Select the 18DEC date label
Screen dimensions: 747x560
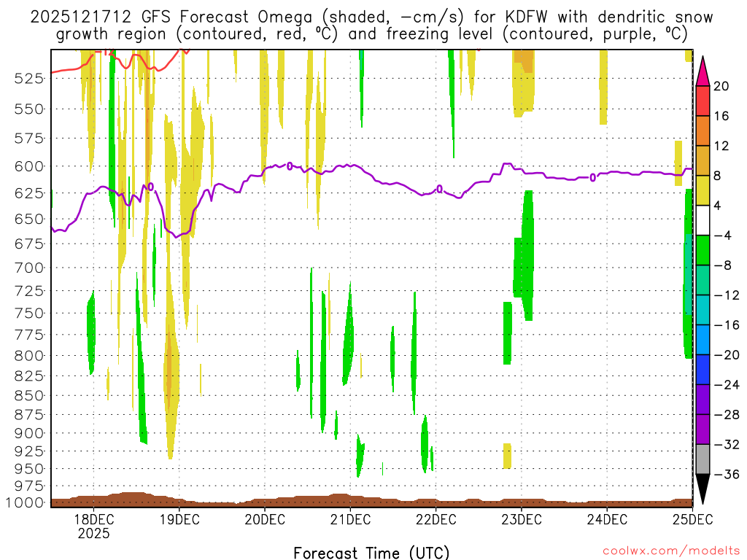(x=93, y=519)
